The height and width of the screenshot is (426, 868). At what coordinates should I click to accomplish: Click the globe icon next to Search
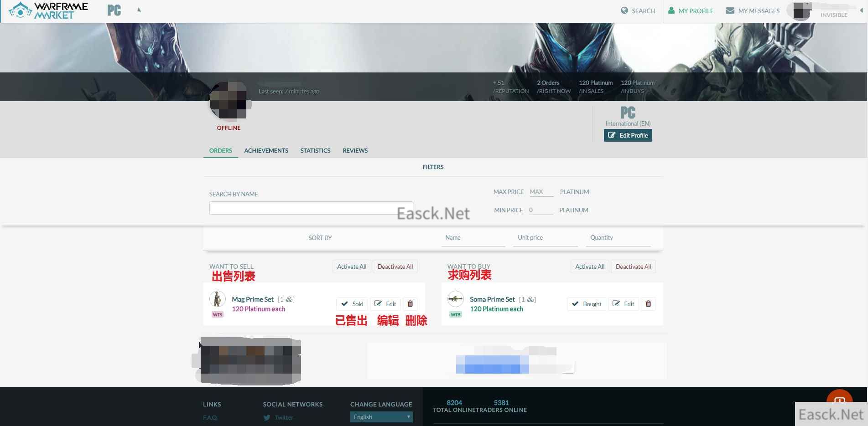(x=624, y=10)
